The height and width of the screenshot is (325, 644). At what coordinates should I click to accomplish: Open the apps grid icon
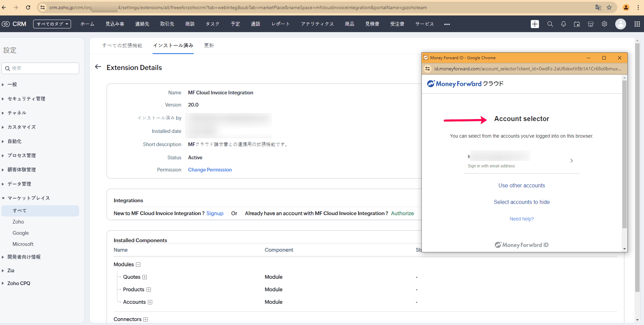(637, 24)
